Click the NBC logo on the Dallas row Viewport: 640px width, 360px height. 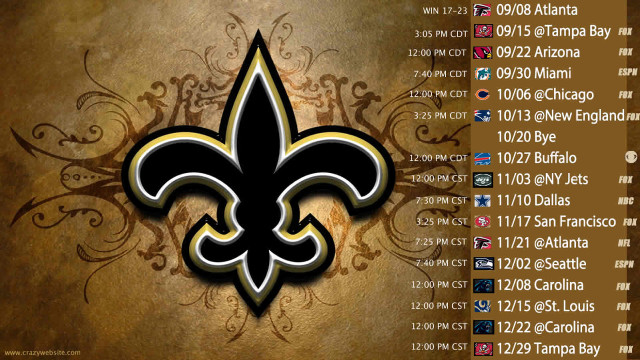pyautogui.click(x=625, y=201)
